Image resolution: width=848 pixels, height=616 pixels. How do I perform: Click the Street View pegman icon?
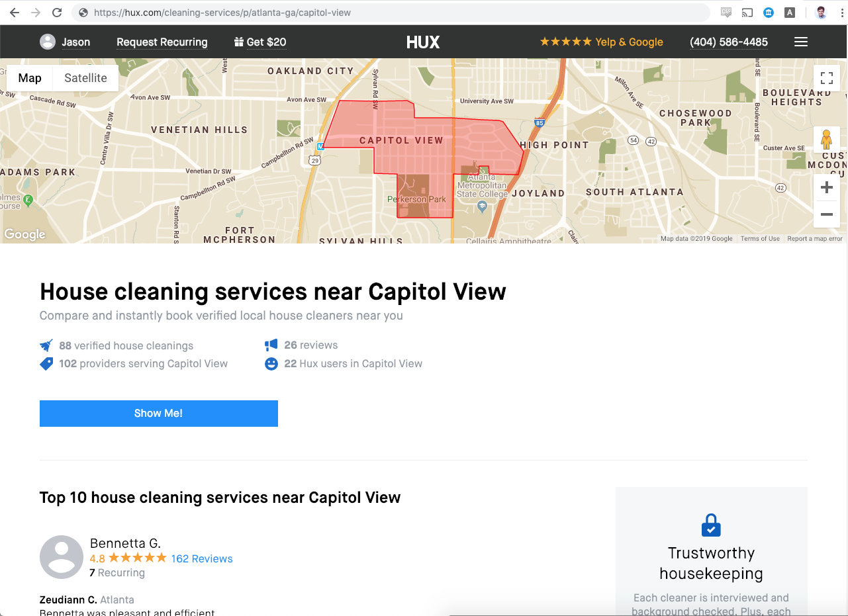click(x=827, y=140)
